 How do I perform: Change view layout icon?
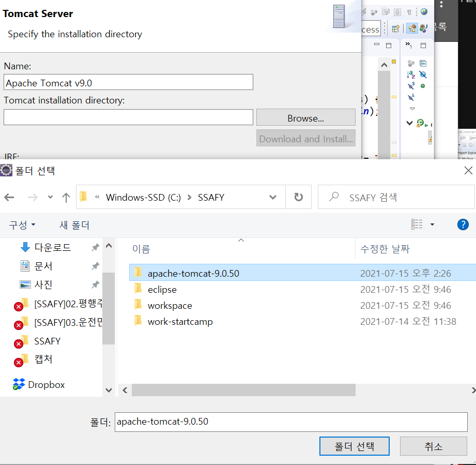(x=417, y=224)
